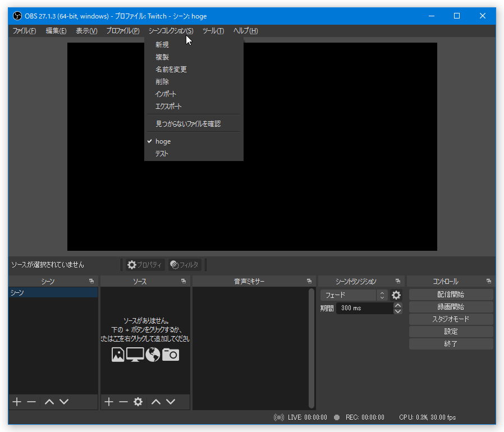Choose 削除 to delete collection
504x432 pixels.
(194, 82)
